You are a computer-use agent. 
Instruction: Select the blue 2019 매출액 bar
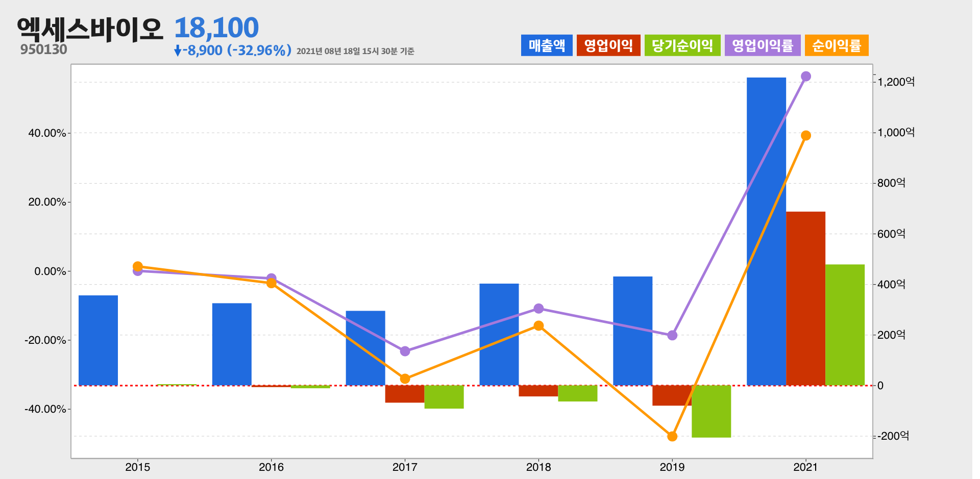[x=633, y=331]
